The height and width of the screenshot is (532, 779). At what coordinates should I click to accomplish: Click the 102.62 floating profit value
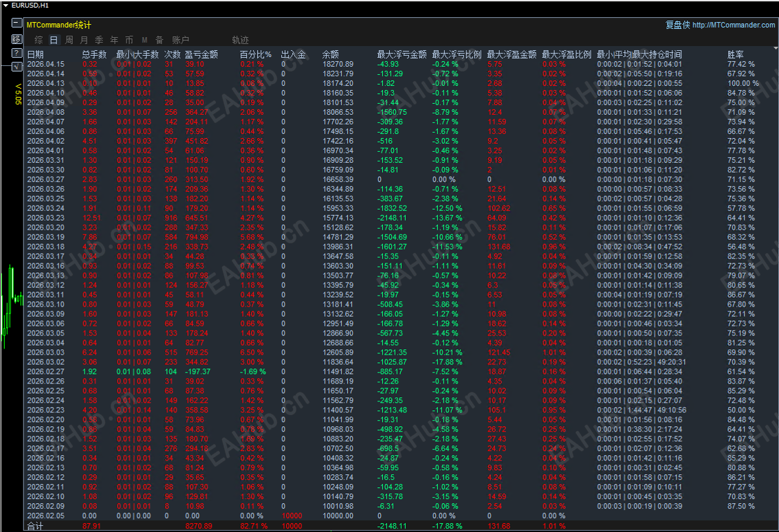point(498,209)
